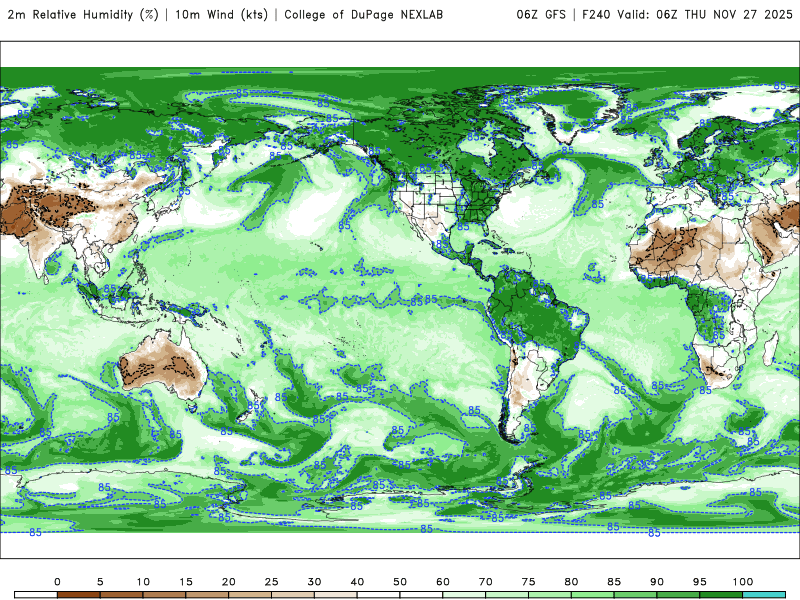Image resolution: width=800 pixels, height=600 pixels.
Task: Click the 'Valid: 06Z THU NOV 27 2025' text
Action: point(705,15)
